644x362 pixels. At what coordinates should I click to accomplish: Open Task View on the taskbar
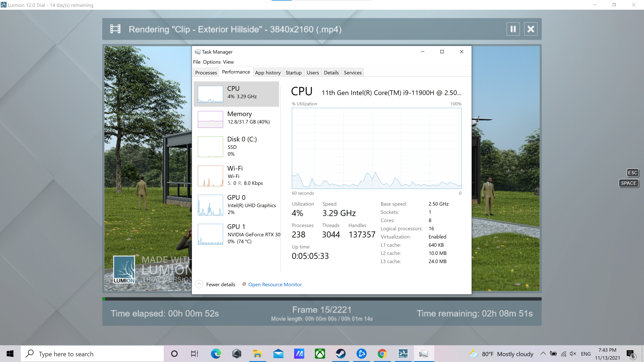point(195,354)
